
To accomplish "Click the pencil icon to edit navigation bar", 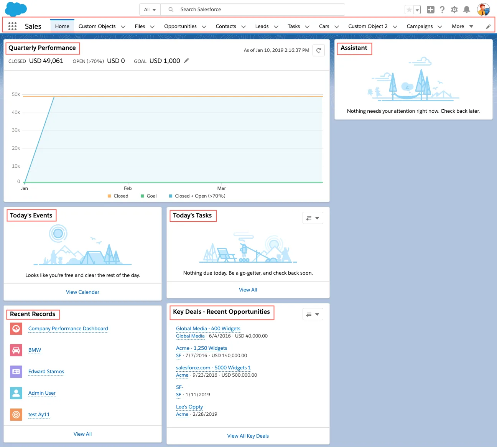I will (x=488, y=26).
